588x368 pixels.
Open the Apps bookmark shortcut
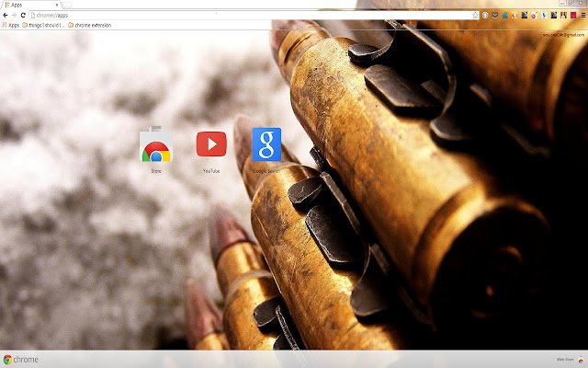coord(11,25)
